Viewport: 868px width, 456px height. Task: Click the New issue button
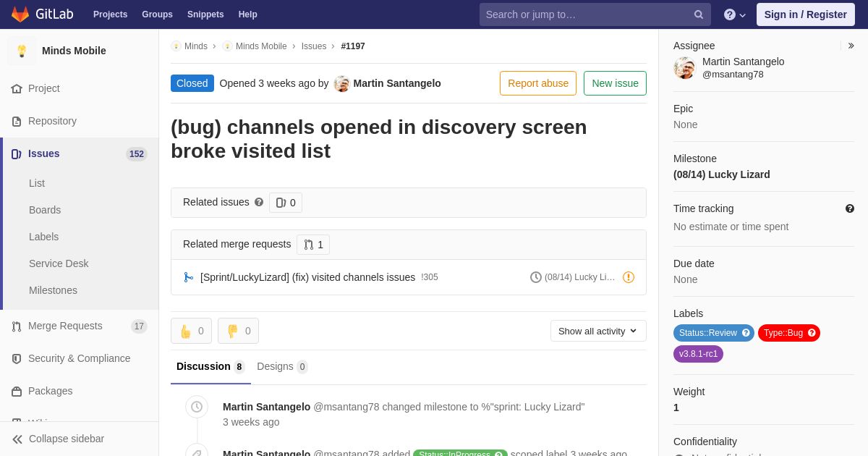tap(615, 83)
